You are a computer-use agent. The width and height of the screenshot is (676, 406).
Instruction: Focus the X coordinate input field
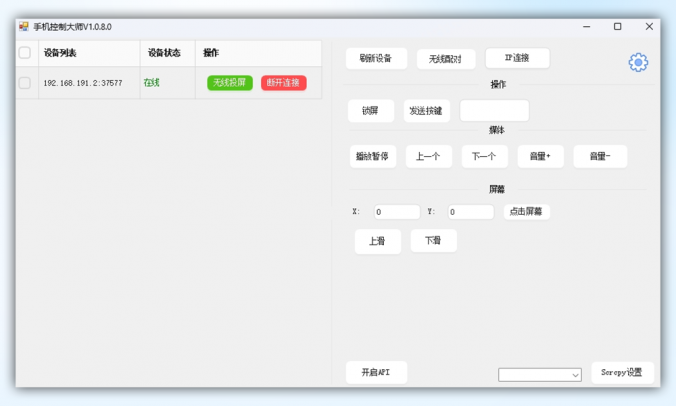coord(397,212)
